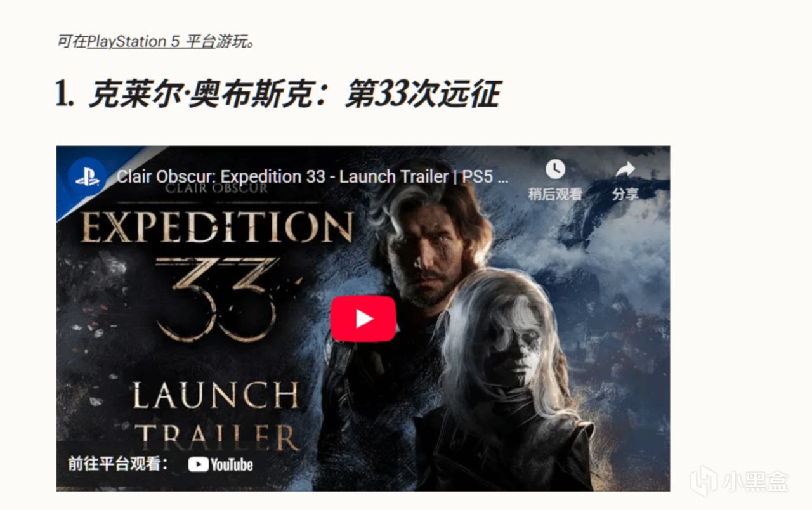Open the Clair Obscur video title link
The width and height of the screenshot is (812, 510).
pos(312,176)
